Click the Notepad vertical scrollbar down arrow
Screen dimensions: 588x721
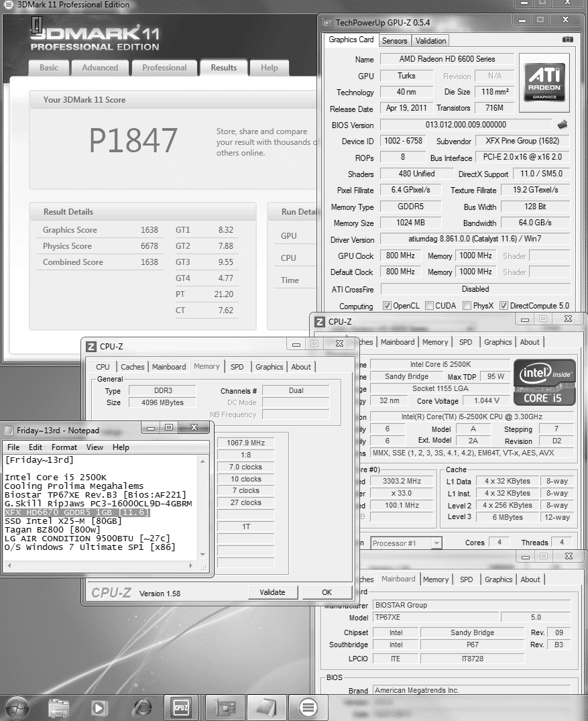pos(202,555)
